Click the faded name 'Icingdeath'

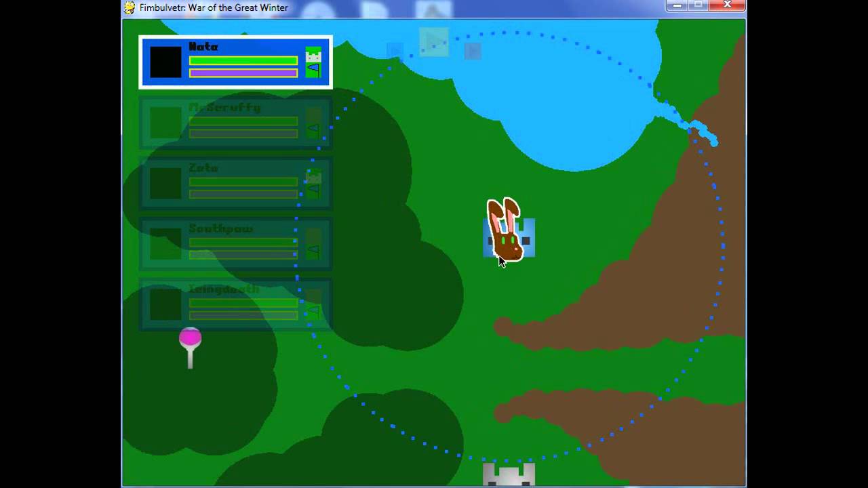[224, 289]
